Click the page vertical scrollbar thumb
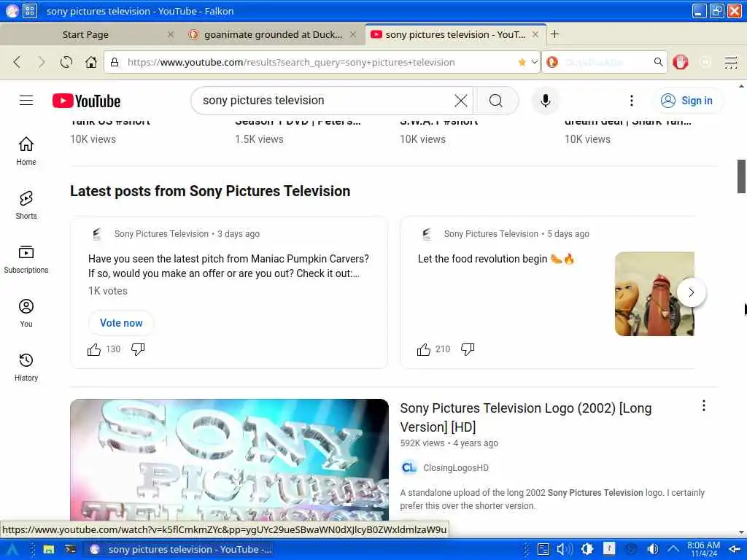Image resolution: width=747 pixels, height=560 pixels. (741, 176)
